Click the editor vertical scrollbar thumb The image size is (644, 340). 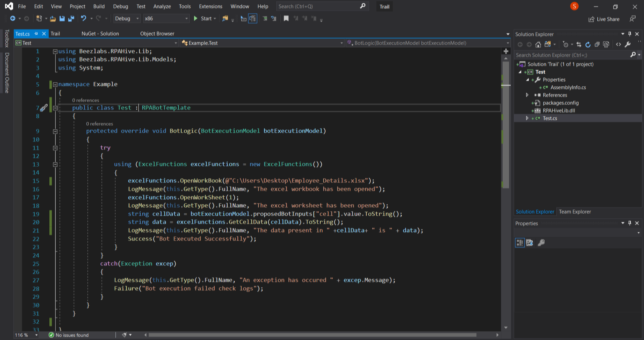point(506,125)
